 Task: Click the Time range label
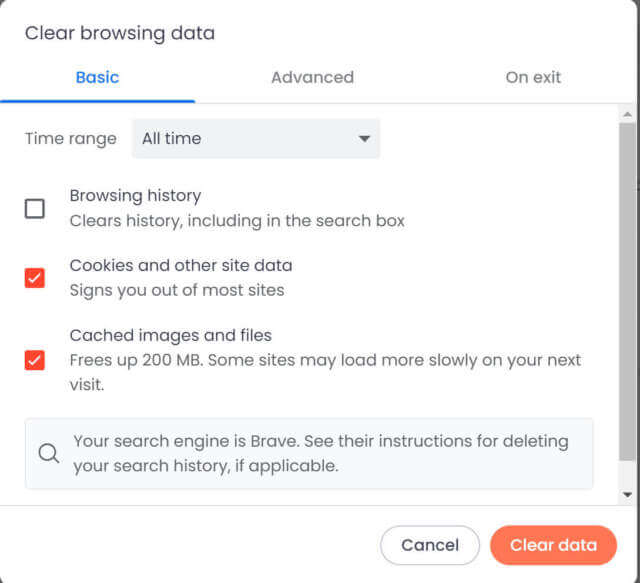71,139
